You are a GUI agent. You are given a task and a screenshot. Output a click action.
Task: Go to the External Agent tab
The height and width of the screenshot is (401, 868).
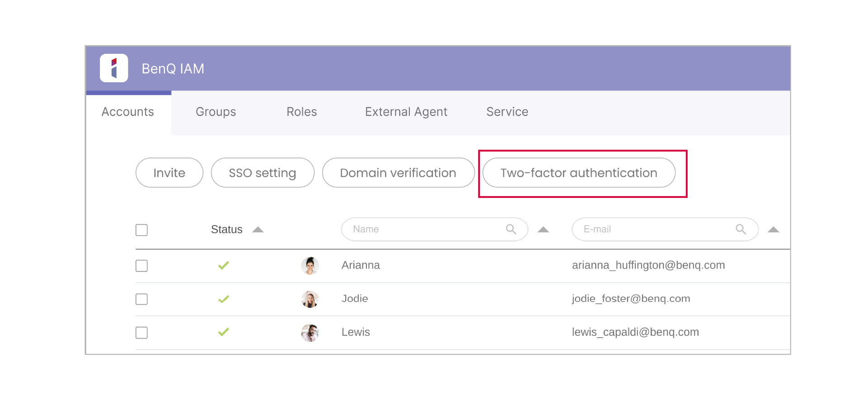tap(406, 112)
